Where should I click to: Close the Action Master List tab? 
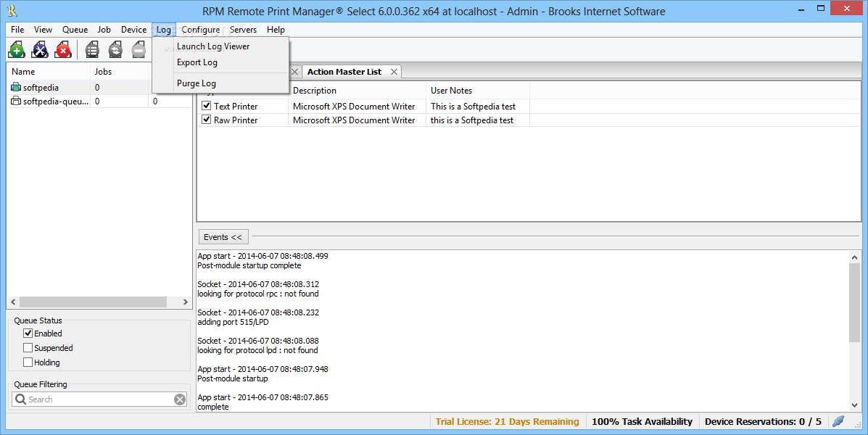[x=394, y=72]
